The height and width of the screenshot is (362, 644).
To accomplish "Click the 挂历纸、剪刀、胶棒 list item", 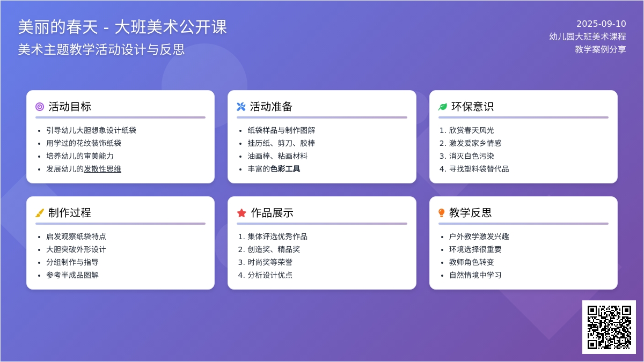I will pyautogui.click(x=281, y=143).
